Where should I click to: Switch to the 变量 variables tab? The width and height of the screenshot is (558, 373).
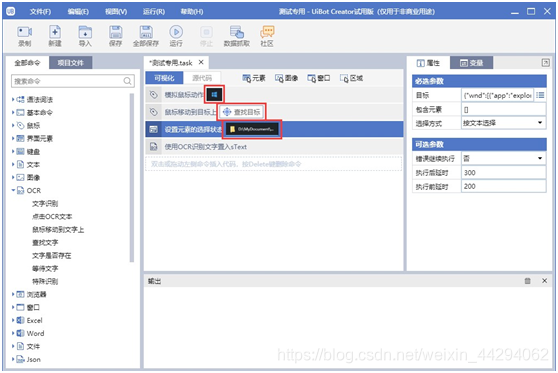coord(472,63)
